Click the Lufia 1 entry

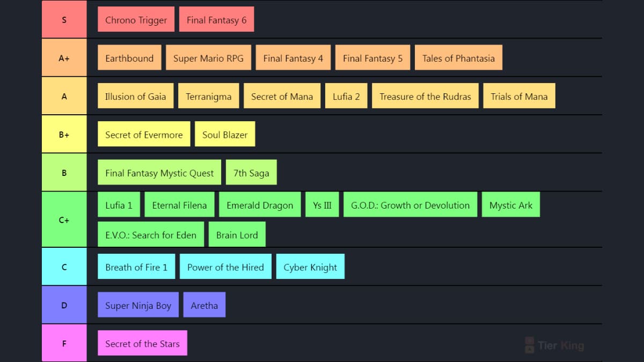119,205
